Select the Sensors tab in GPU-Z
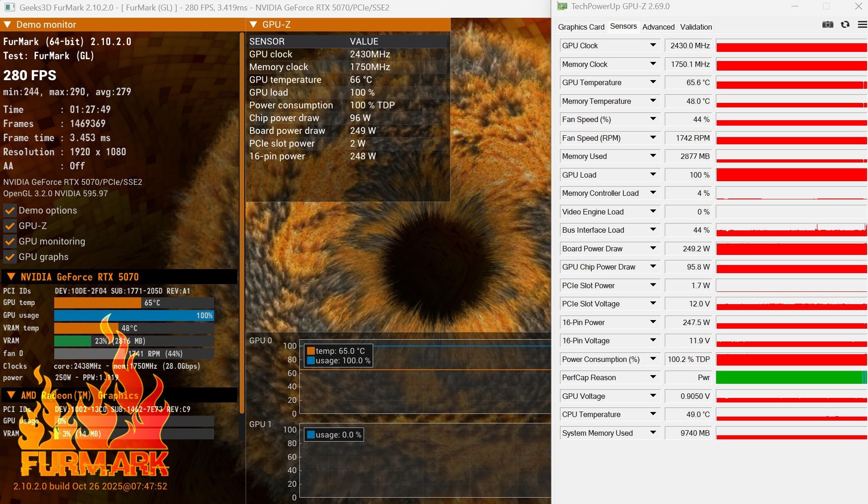The width and height of the screenshot is (868, 504). [623, 26]
